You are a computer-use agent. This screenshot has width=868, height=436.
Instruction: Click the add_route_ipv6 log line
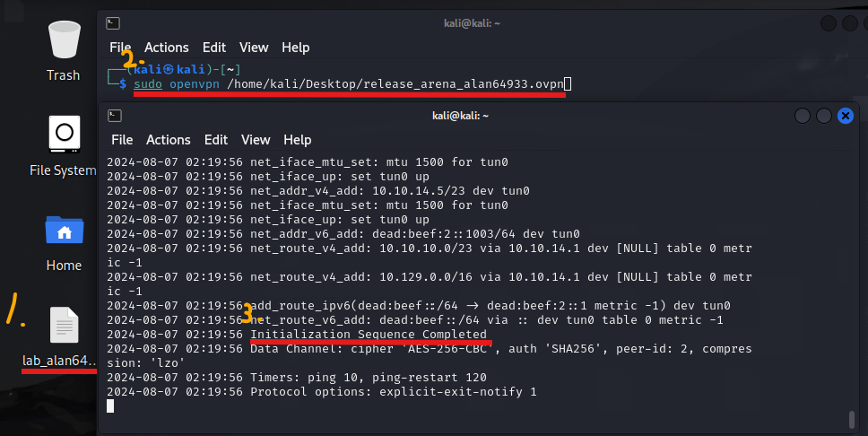419,306
